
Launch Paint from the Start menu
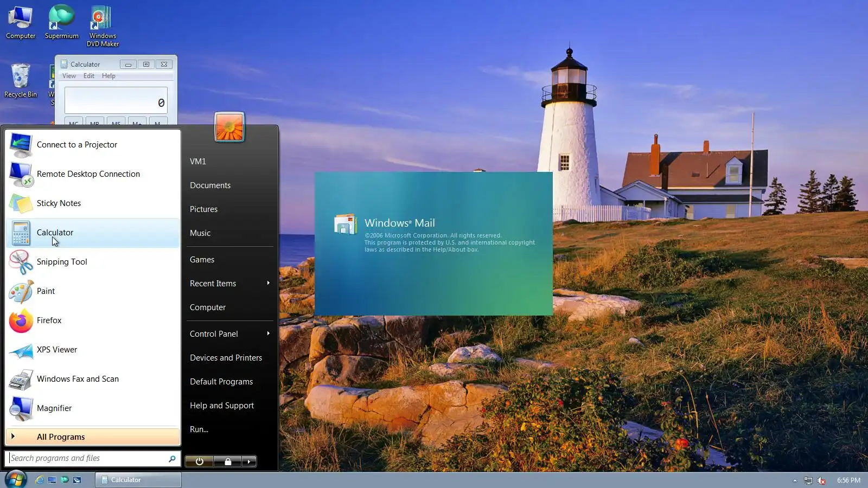[x=93, y=291]
